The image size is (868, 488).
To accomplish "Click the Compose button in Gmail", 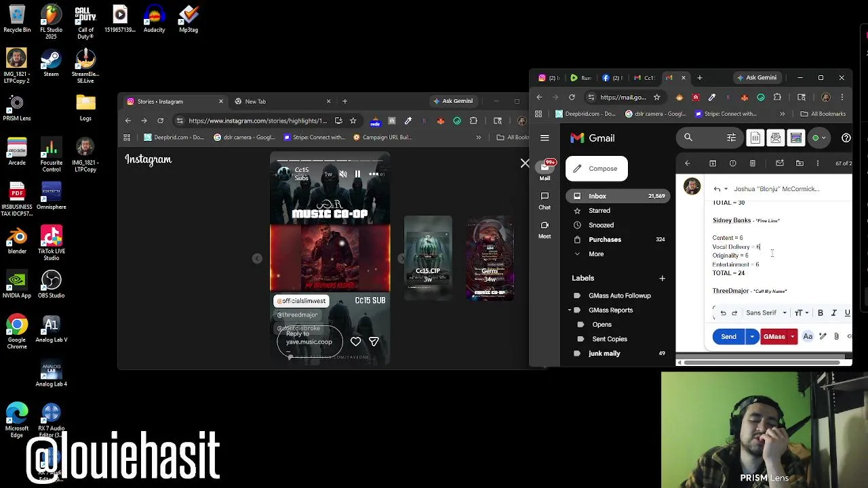I will 597,169.
